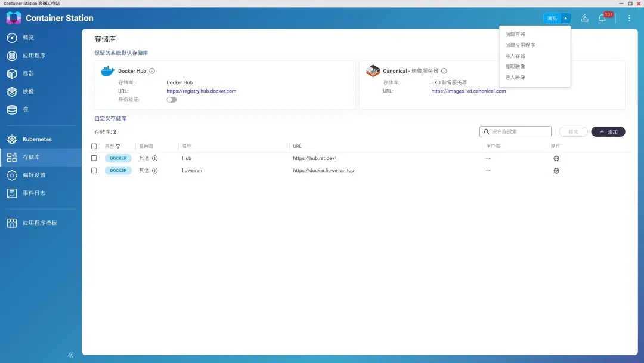This screenshot has width=644, height=363.
Task: Open the registry.hub.docker.com link
Action: click(201, 91)
